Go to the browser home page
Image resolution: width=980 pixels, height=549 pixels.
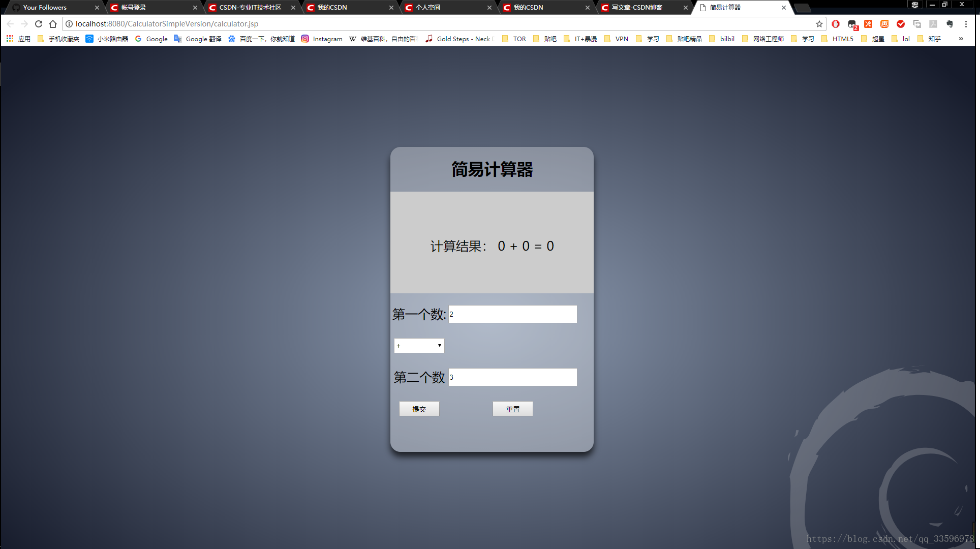tap(53, 24)
